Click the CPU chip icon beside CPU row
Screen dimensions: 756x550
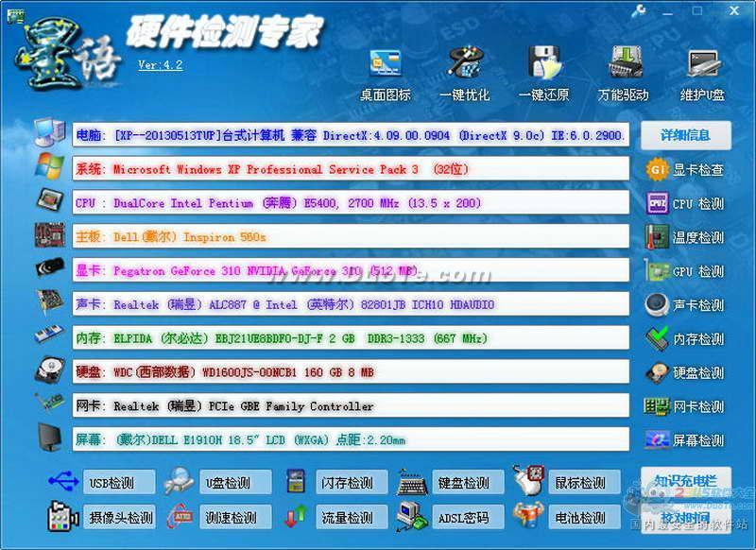[x=50, y=199]
